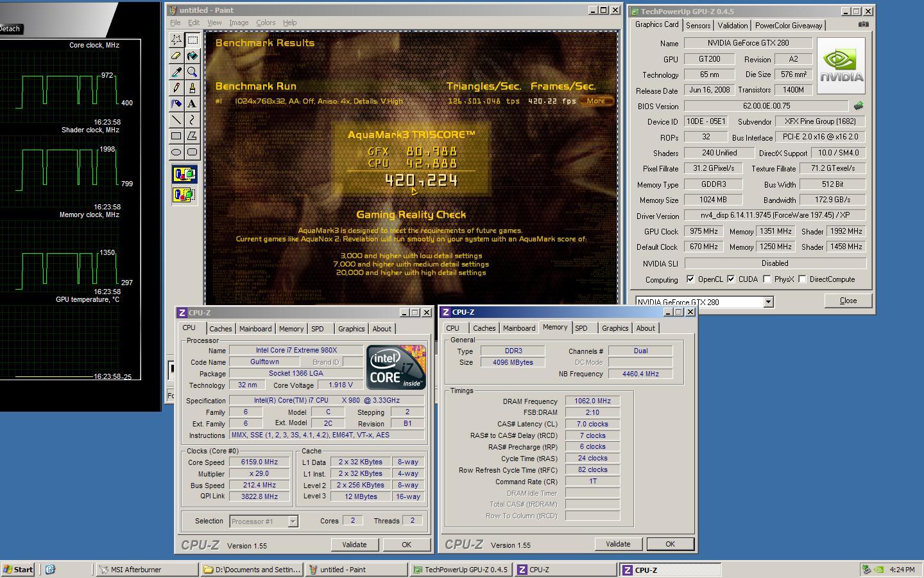Click the Core Speed value 6159.0 MHz

pyautogui.click(x=259, y=462)
